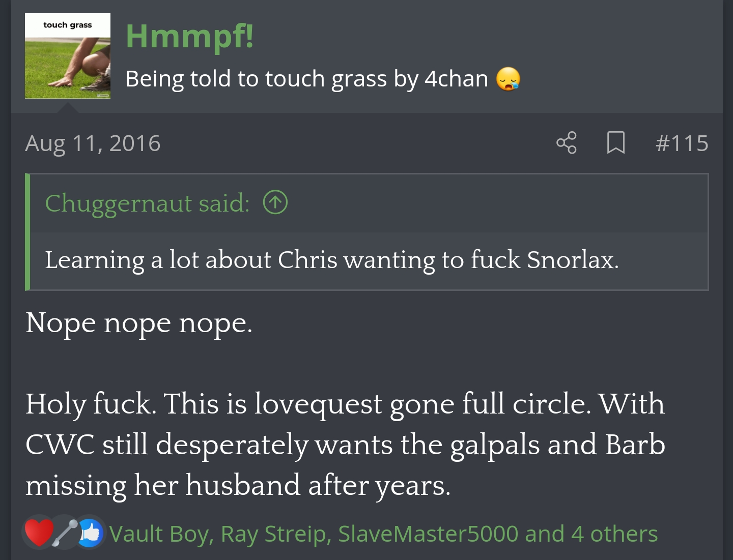The height and width of the screenshot is (560, 733).
Task: Click the Aug 11, 2016 post date
Action: (93, 143)
